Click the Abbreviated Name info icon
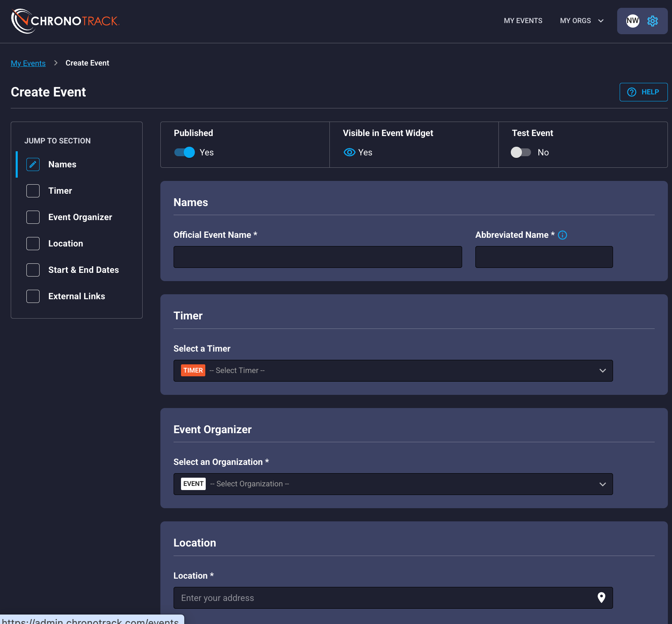Image resolution: width=672 pixels, height=624 pixels. tap(562, 235)
